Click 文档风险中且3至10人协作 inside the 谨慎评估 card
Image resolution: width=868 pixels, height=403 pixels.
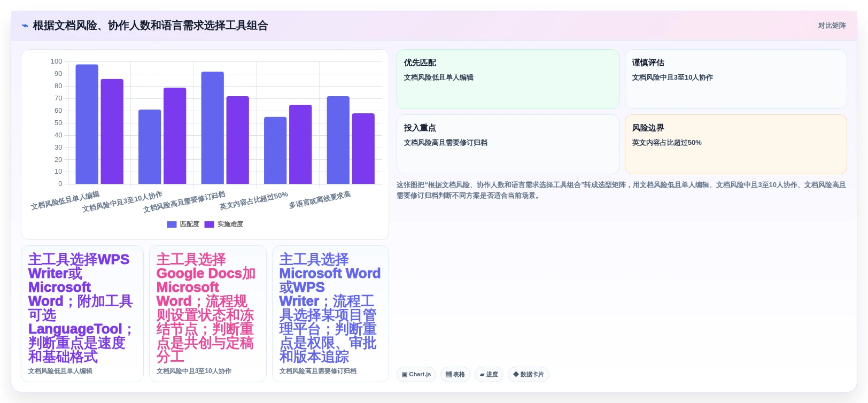click(672, 77)
